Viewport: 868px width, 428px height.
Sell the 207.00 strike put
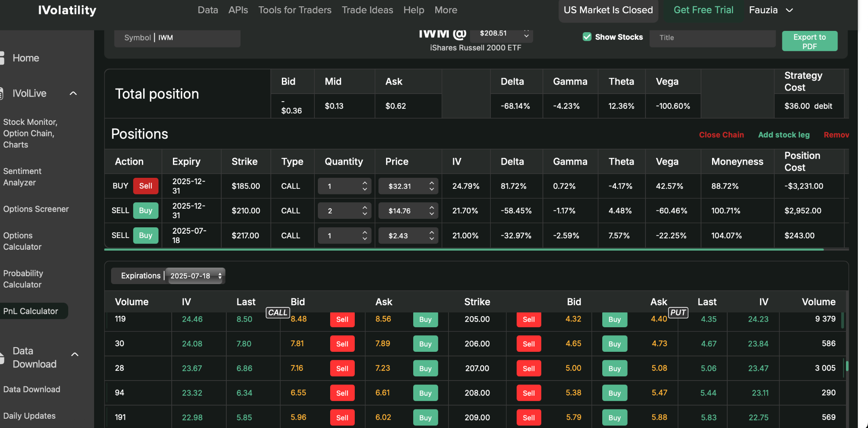529,369
